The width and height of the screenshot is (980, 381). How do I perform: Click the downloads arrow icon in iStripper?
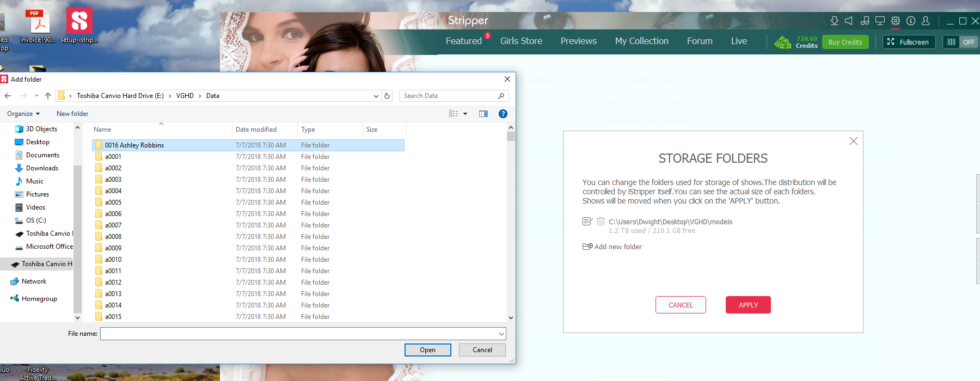point(834,21)
